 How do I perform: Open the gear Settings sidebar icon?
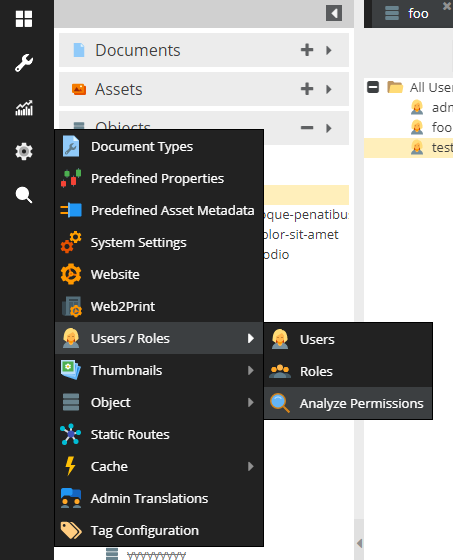[x=24, y=151]
